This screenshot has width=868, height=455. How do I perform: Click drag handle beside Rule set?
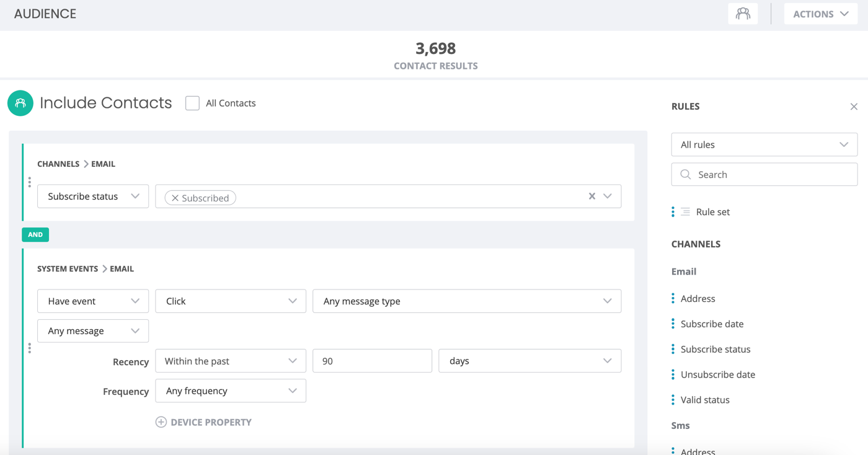coord(673,212)
